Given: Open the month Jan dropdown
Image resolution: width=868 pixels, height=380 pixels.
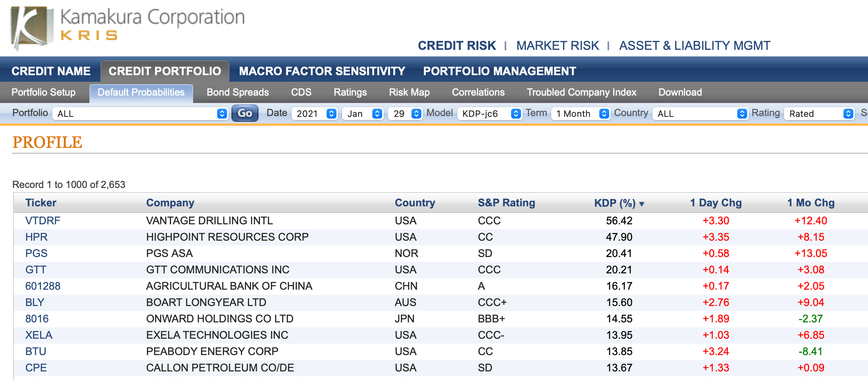Looking at the screenshot, I should click(x=363, y=114).
